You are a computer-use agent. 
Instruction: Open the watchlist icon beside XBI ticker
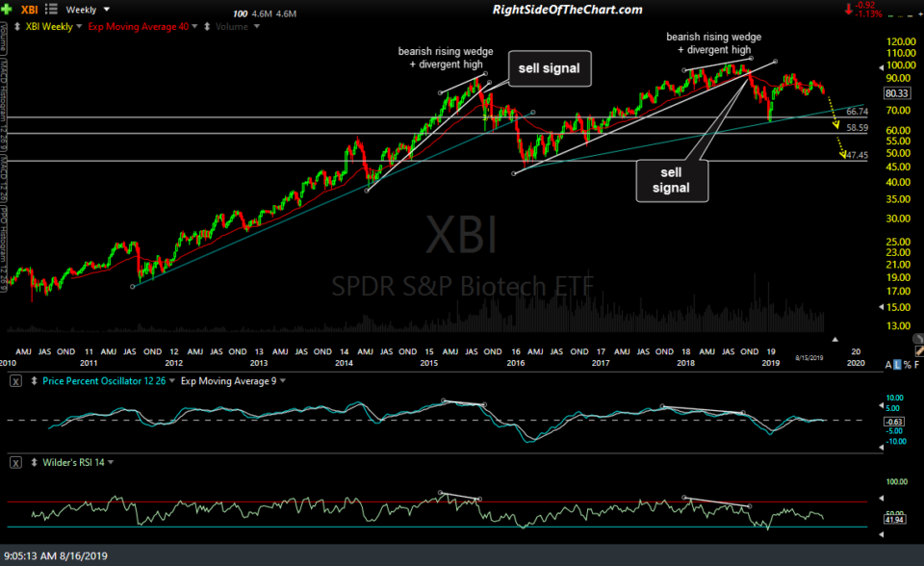[51, 10]
